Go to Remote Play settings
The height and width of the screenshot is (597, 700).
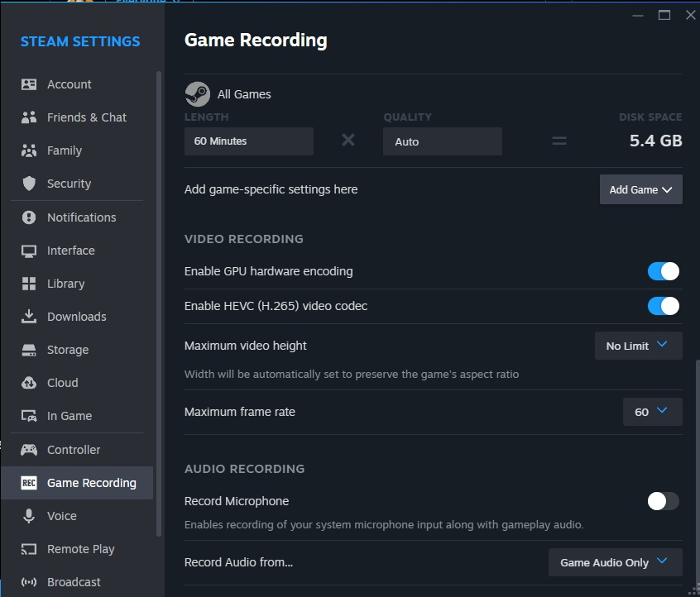click(77, 549)
